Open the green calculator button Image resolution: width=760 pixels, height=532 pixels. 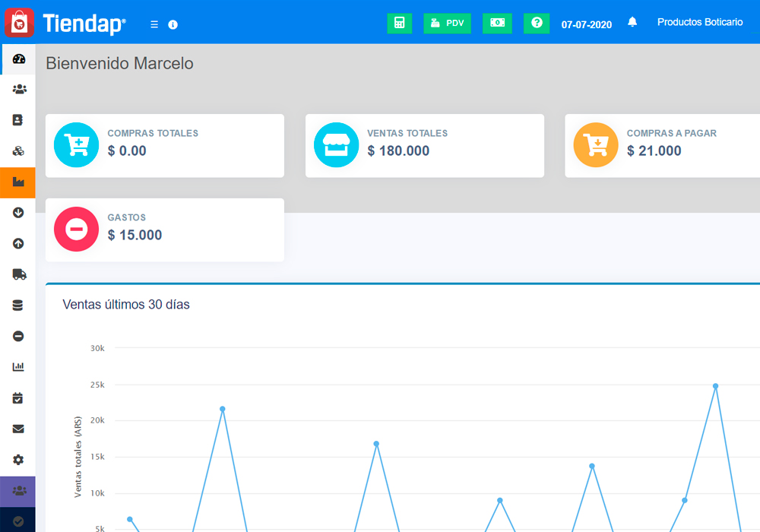click(399, 23)
